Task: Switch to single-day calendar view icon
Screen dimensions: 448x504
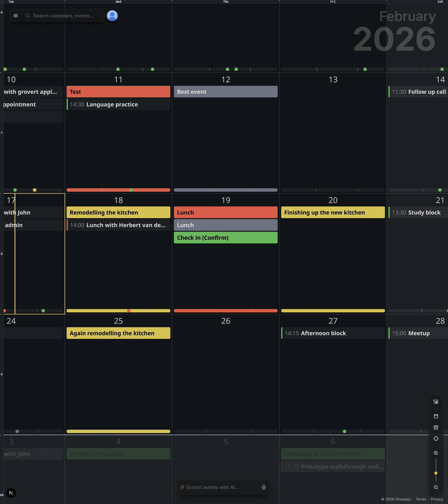Action: (436, 416)
